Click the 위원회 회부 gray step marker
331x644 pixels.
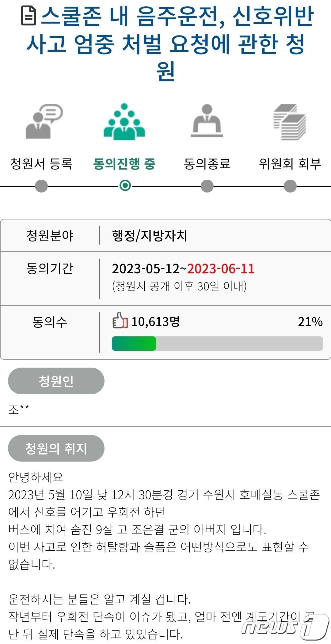pyautogui.click(x=290, y=186)
